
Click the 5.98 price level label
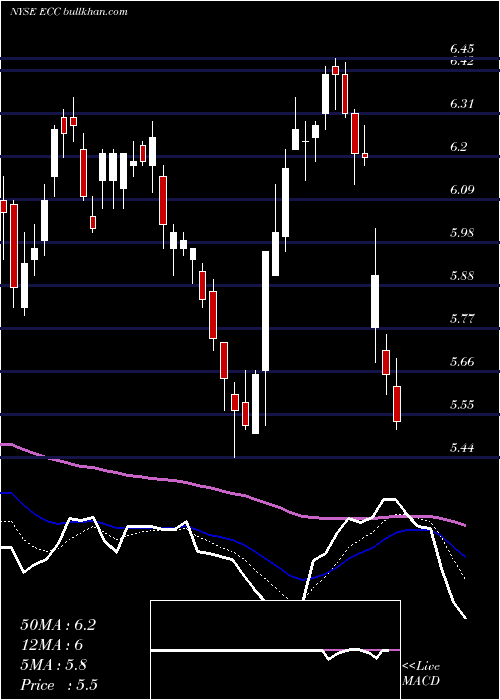pyautogui.click(x=462, y=233)
